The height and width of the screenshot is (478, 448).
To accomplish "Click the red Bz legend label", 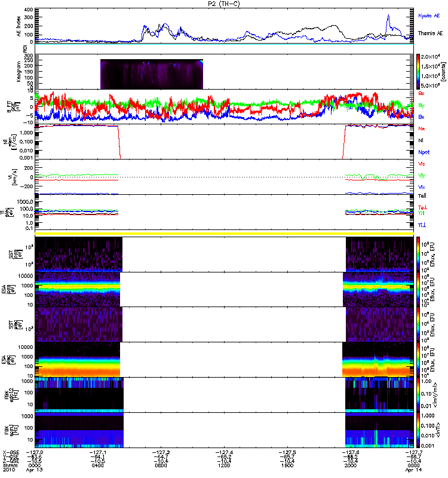I will coord(421,93).
